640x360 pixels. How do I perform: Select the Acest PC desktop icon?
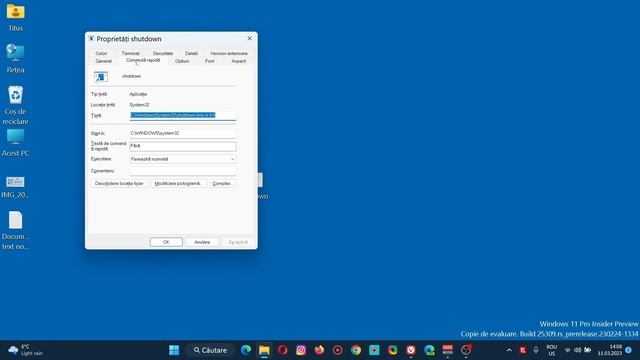click(x=16, y=143)
